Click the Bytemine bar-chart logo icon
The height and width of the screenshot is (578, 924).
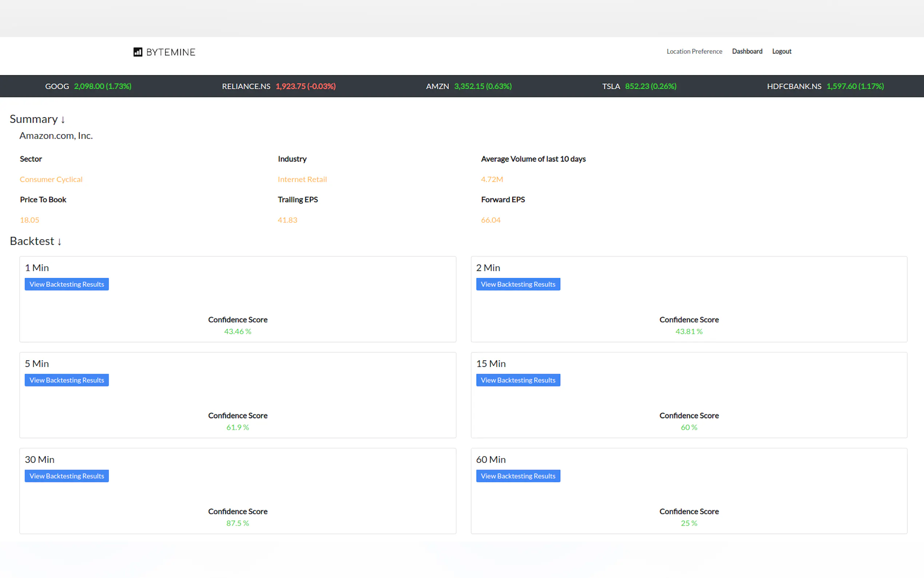pos(138,52)
